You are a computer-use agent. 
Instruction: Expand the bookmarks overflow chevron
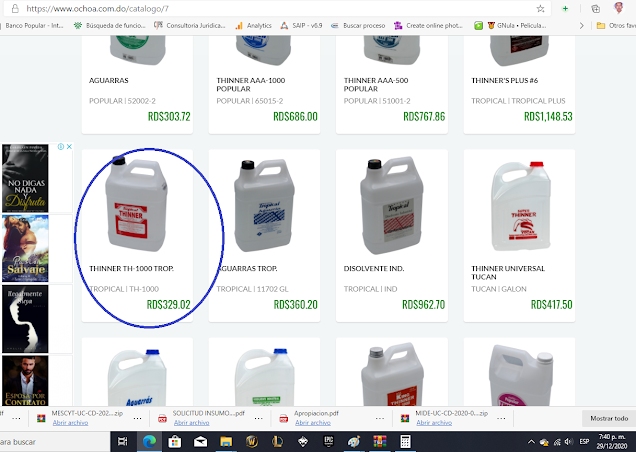581,26
